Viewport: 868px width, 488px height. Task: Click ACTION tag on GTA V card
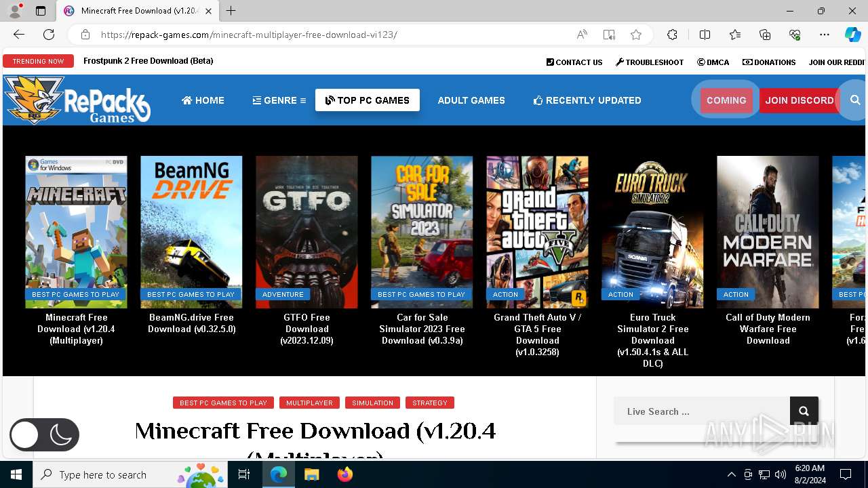[505, 294]
